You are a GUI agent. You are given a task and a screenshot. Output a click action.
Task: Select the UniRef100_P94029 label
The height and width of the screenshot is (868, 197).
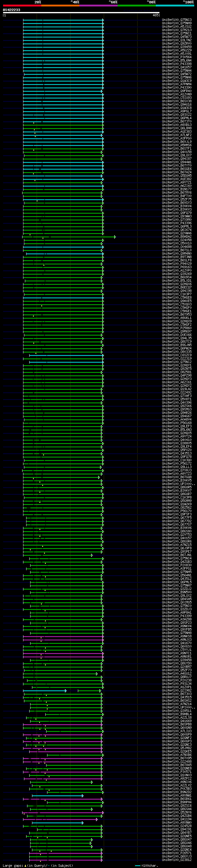[177, 264]
